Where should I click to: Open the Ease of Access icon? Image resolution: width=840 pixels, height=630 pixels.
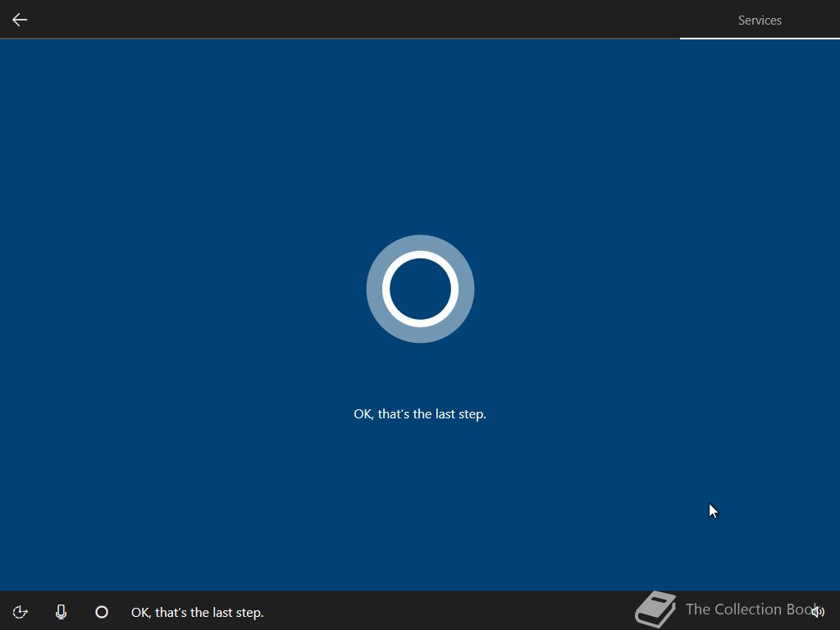pyautogui.click(x=20, y=612)
